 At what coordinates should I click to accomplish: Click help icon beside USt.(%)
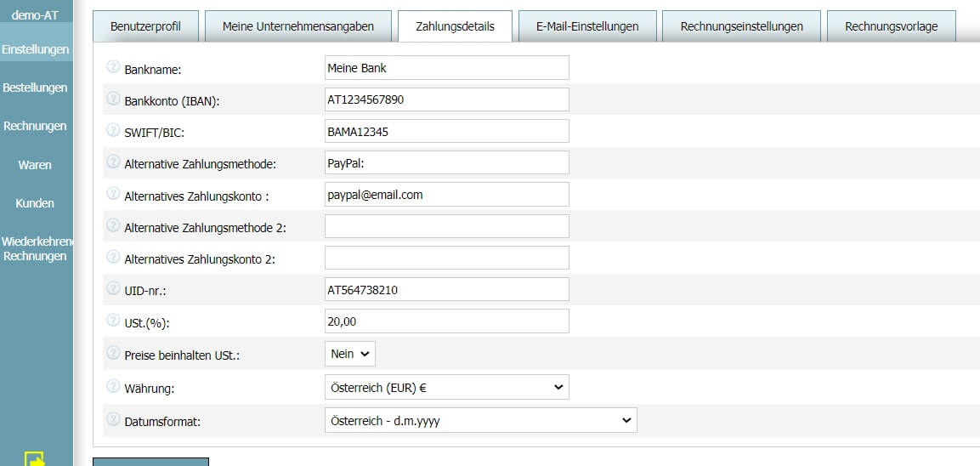coord(113,321)
